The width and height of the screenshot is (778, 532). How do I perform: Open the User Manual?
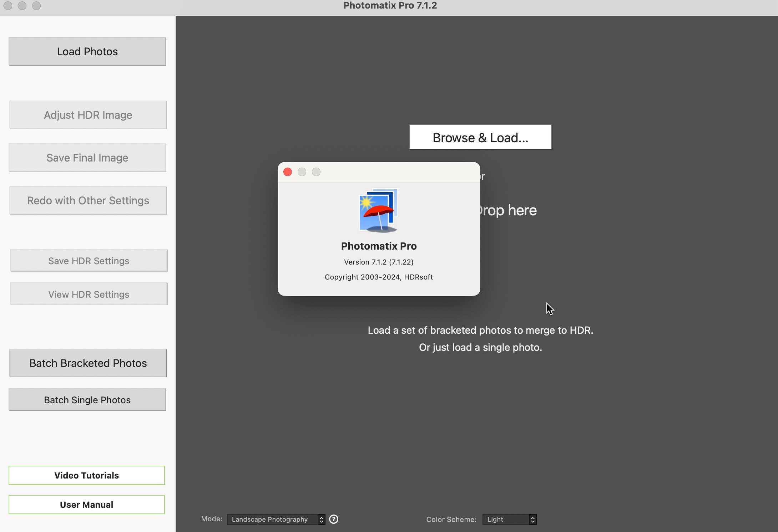(87, 505)
